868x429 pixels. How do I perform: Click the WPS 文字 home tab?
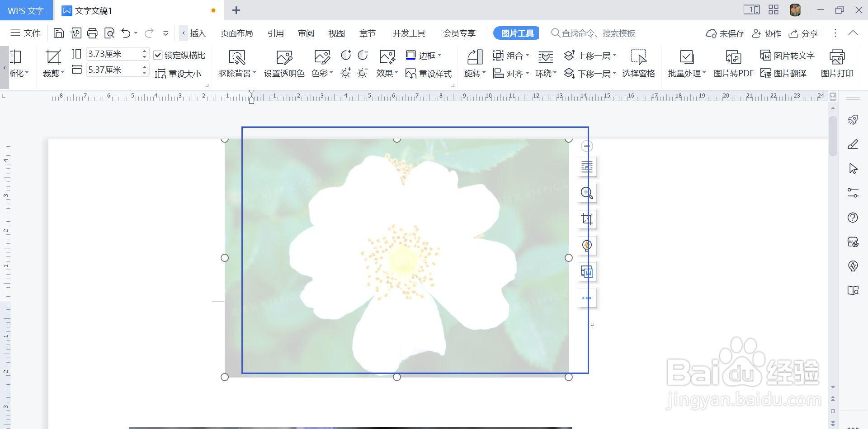tap(26, 10)
